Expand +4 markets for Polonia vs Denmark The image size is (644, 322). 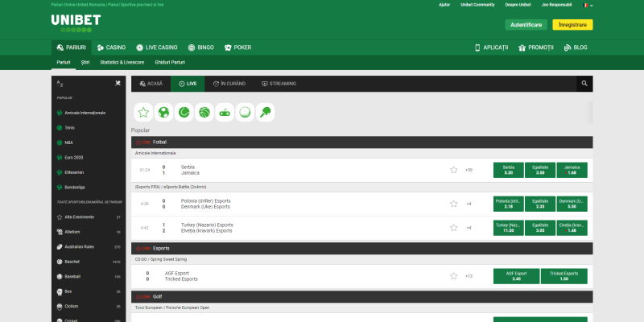(x=469, y=204)
